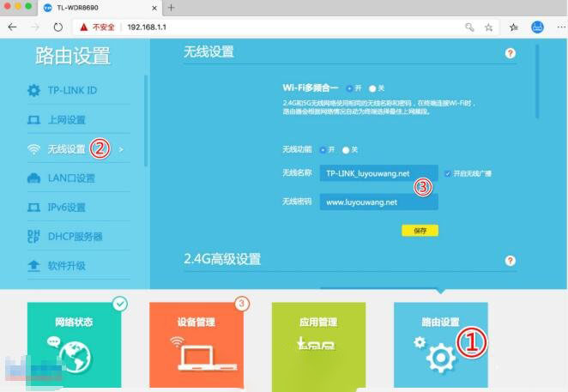
Task: Click the IPv6设置 monitor icon
Action: point(34,208)
